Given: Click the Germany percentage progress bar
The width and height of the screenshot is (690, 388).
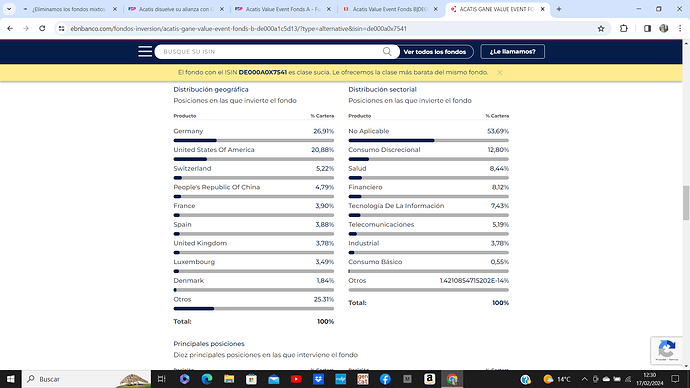Looking at the screenshot, I should coord(253,140).
